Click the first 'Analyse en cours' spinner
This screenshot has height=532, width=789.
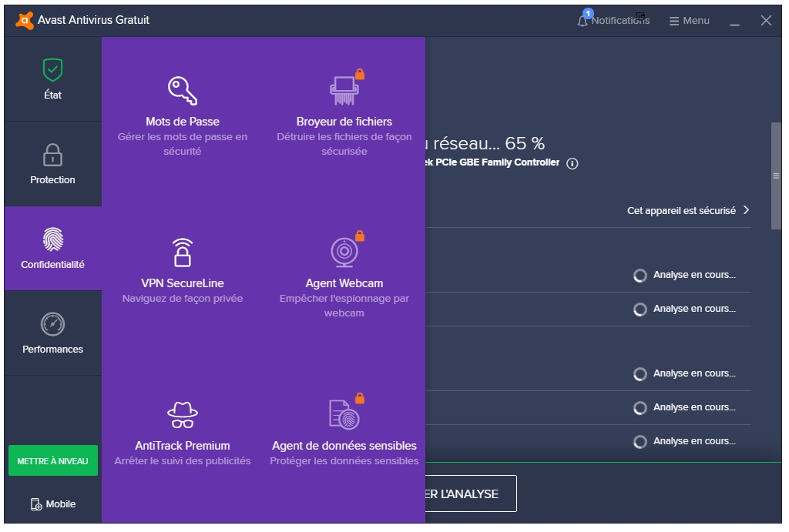point(640,276)
